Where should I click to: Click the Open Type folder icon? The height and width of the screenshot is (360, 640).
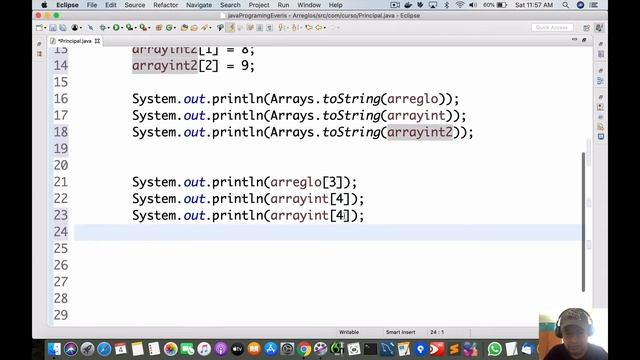184,28
